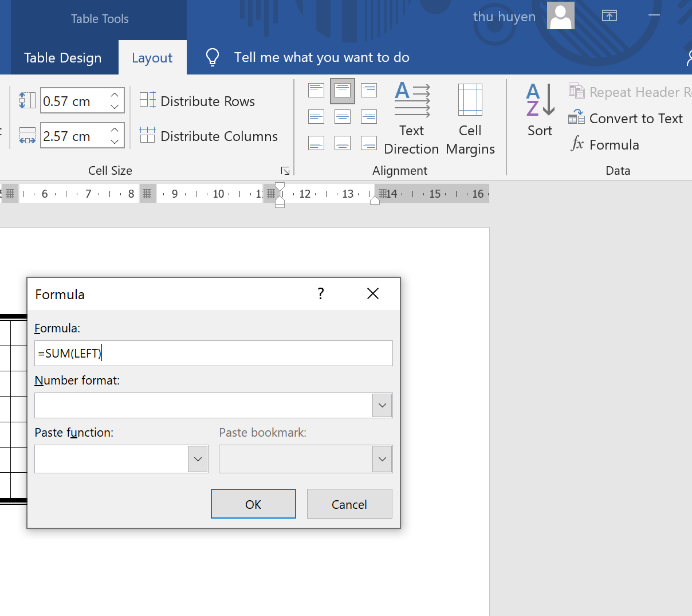Sort the table data

point(540,110)
